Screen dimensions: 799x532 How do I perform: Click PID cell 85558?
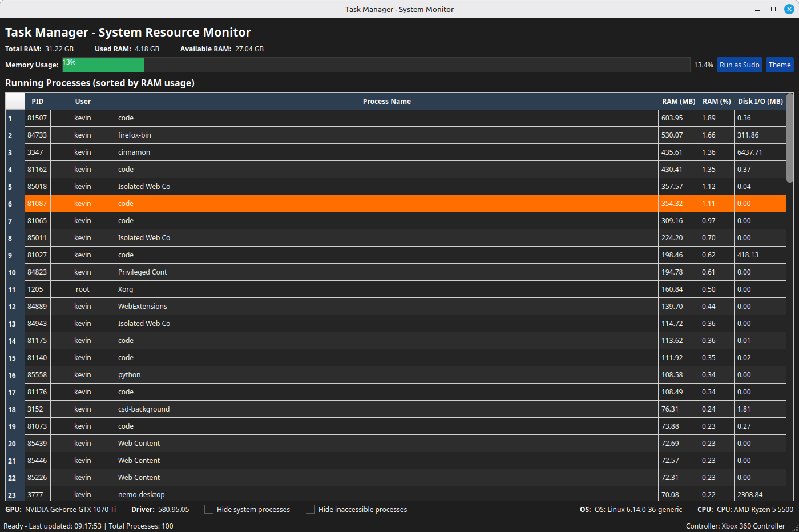(38, 375)
